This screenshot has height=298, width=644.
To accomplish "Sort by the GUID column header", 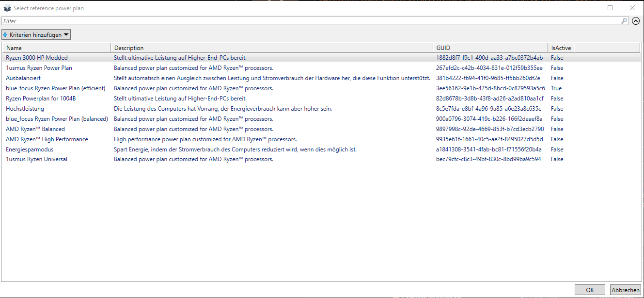I will point(490,48).
